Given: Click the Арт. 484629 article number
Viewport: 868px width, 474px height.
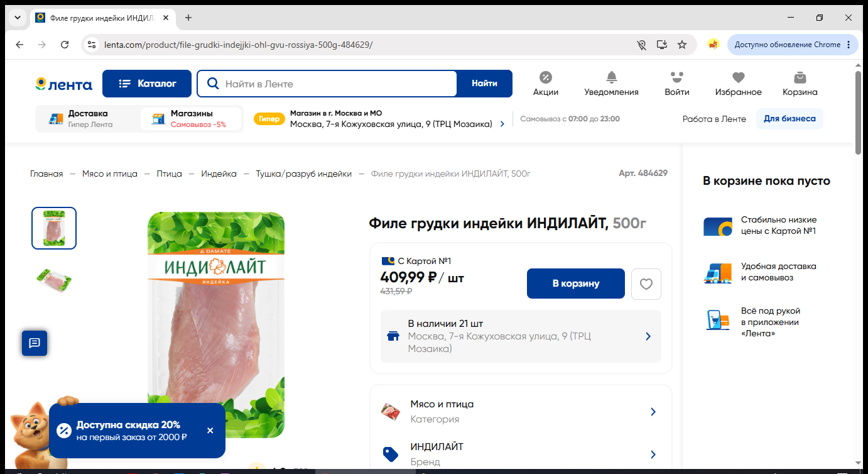Looking at the screenshot, I should pyautogui.click(x=643, y=174).
